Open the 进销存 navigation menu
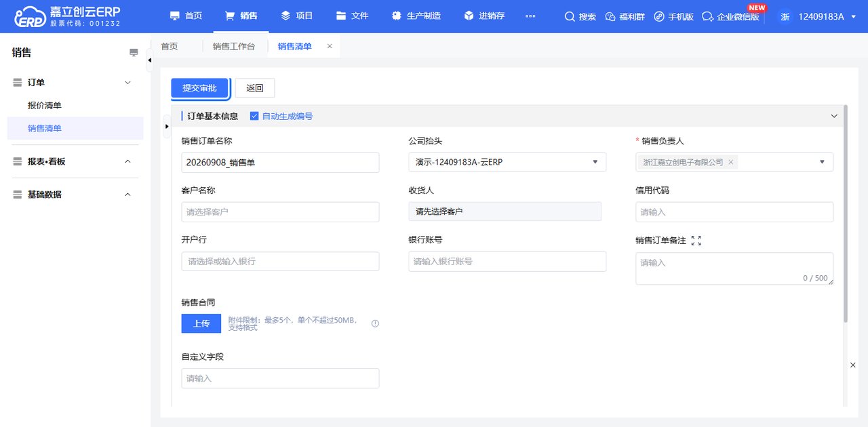 484,16
